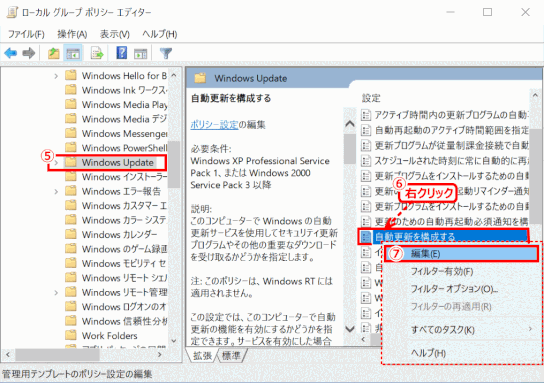Toggle the Show/Hide action pane icon
Screen dimensions: 544x383
[141, 53]
